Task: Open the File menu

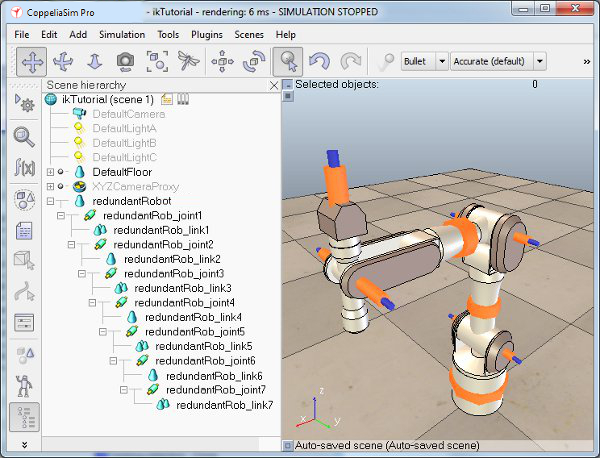Action: tap(21, 34)
